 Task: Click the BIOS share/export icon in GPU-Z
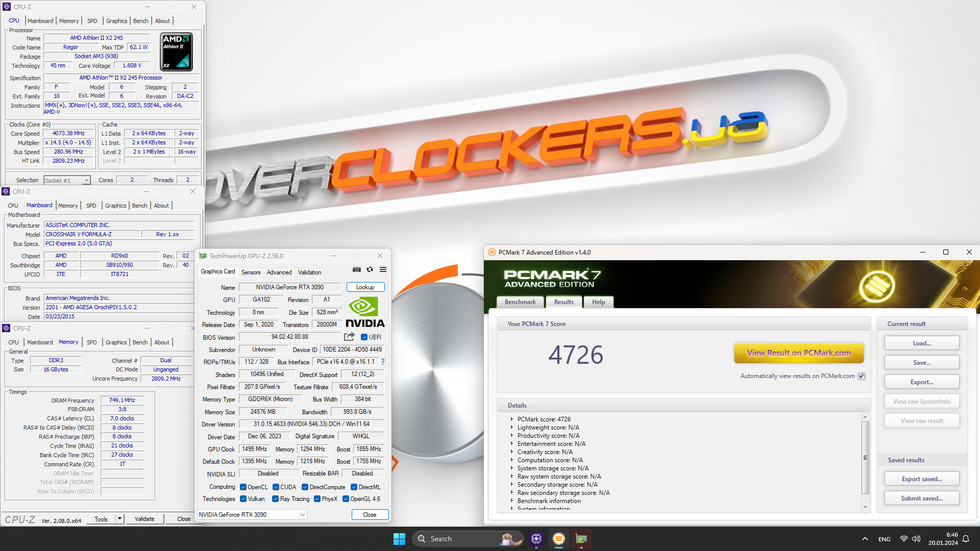(x=349, y=337)
